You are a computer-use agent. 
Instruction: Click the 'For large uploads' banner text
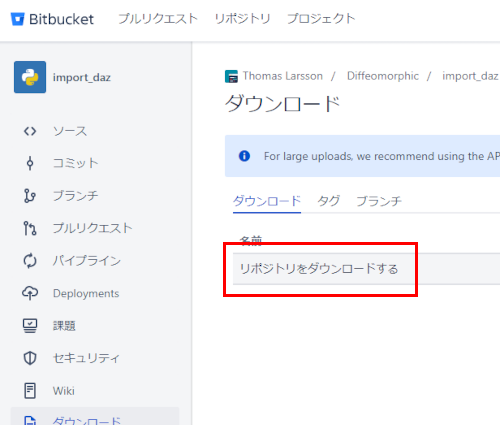point(382,156)
